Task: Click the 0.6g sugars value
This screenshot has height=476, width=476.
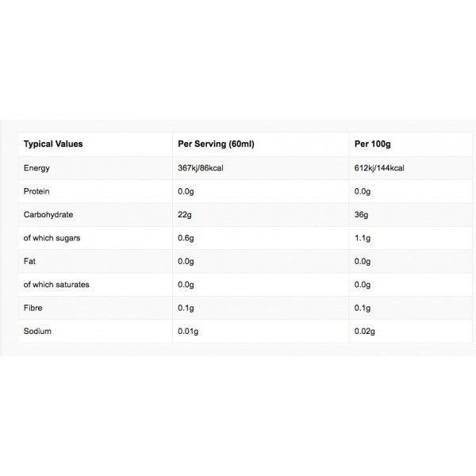Action: coord(188,238)
